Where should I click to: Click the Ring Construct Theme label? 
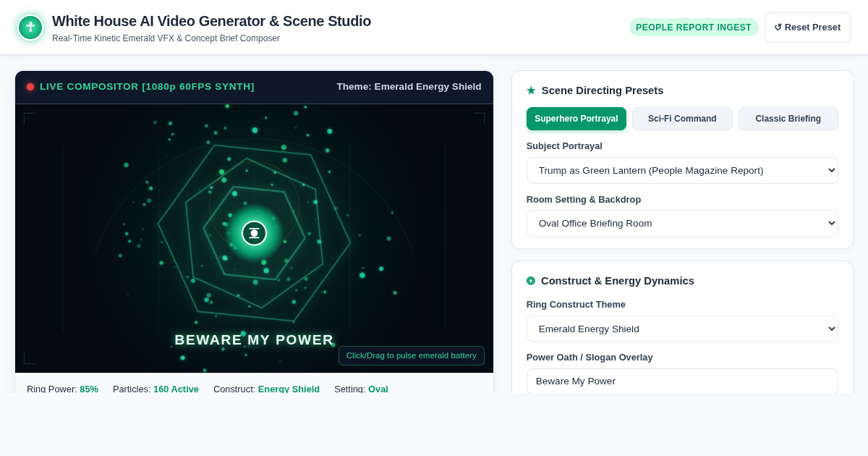tap(576, 305)
